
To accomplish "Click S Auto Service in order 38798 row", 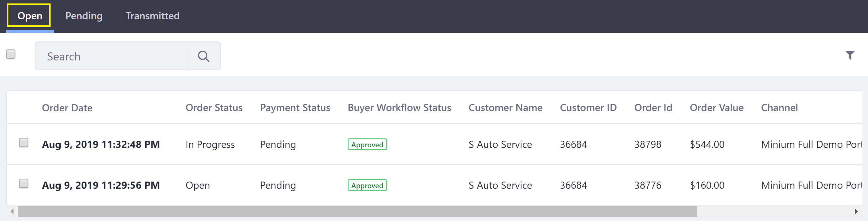I will (x=501, y=144).
